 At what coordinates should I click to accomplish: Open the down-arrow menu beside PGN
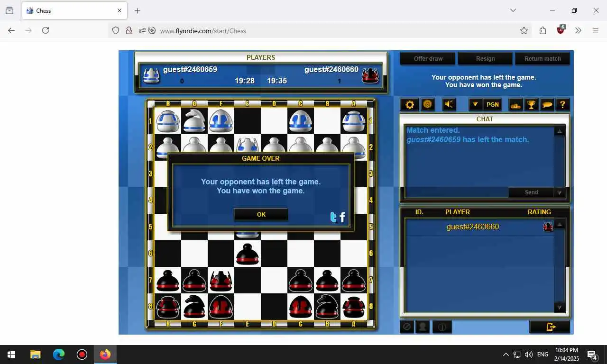(x=476, y=105)
